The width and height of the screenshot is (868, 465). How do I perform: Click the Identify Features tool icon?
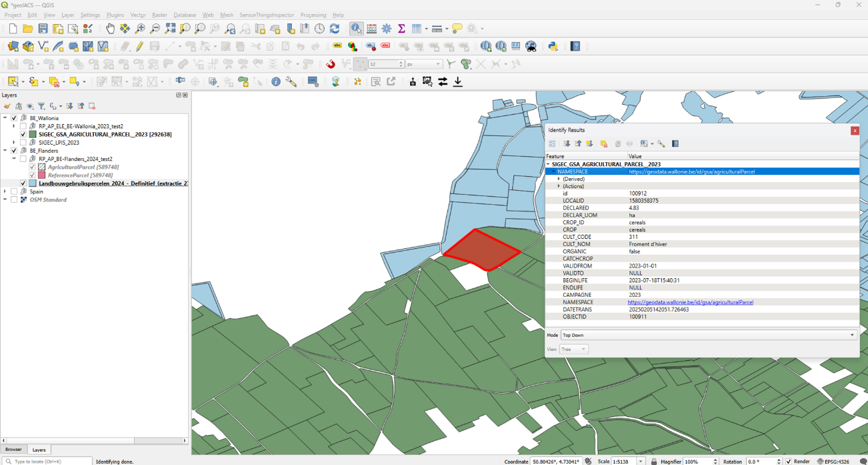click(x=356, y=29)
